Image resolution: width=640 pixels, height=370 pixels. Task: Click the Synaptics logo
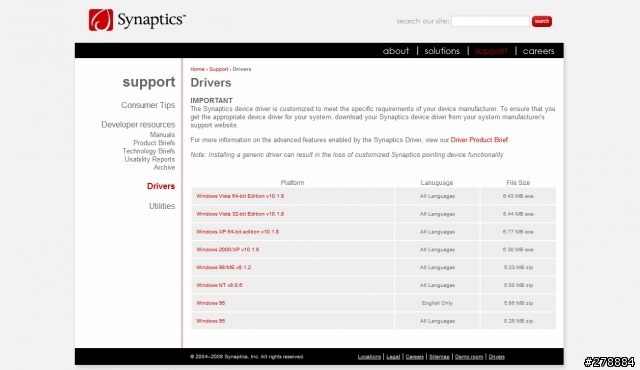pyautogui.click(x=137, y=20)
